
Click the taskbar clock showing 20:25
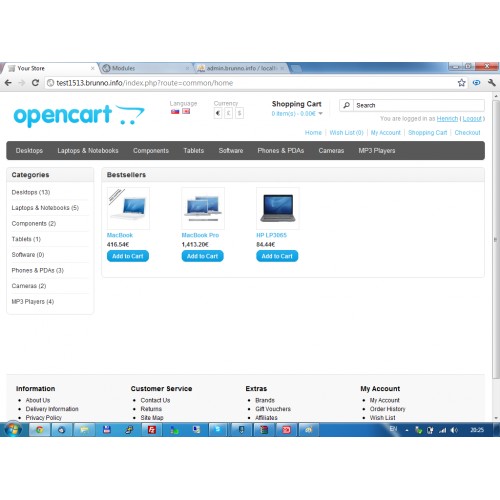477,430
